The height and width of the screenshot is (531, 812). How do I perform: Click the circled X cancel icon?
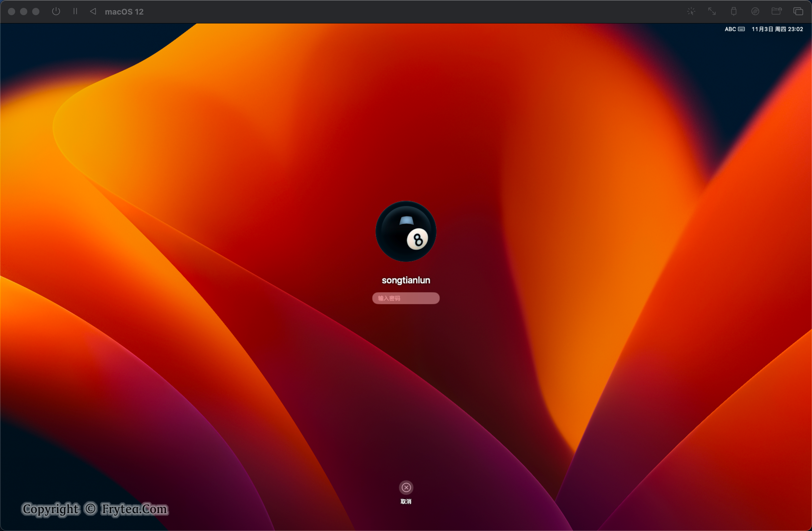coord(406,487)
